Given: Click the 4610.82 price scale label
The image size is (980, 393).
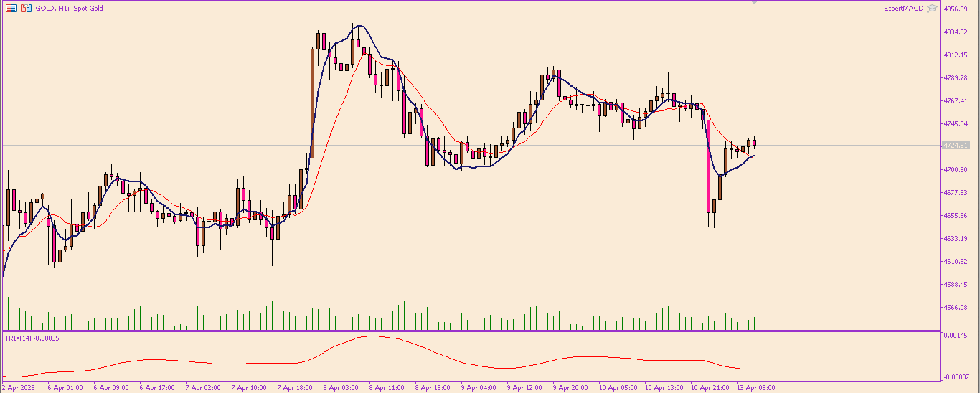Looking at the screenshot, I should [x=956, y=262].
